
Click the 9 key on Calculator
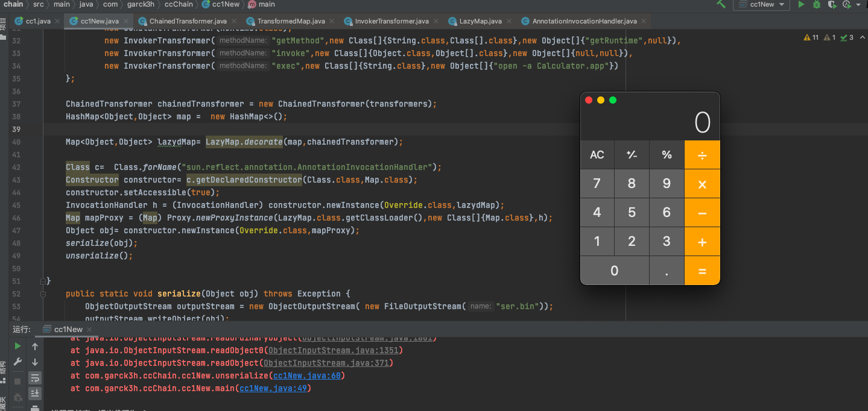click(x=667, y=184)
